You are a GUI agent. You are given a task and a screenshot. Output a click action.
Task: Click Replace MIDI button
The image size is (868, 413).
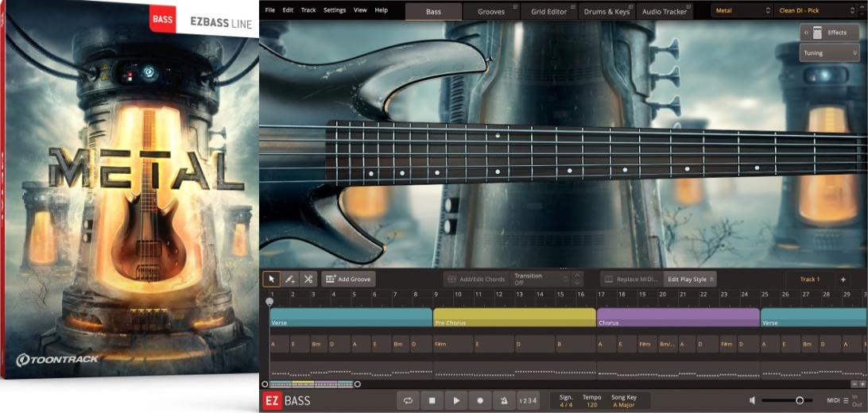click(x=632, y=280)
